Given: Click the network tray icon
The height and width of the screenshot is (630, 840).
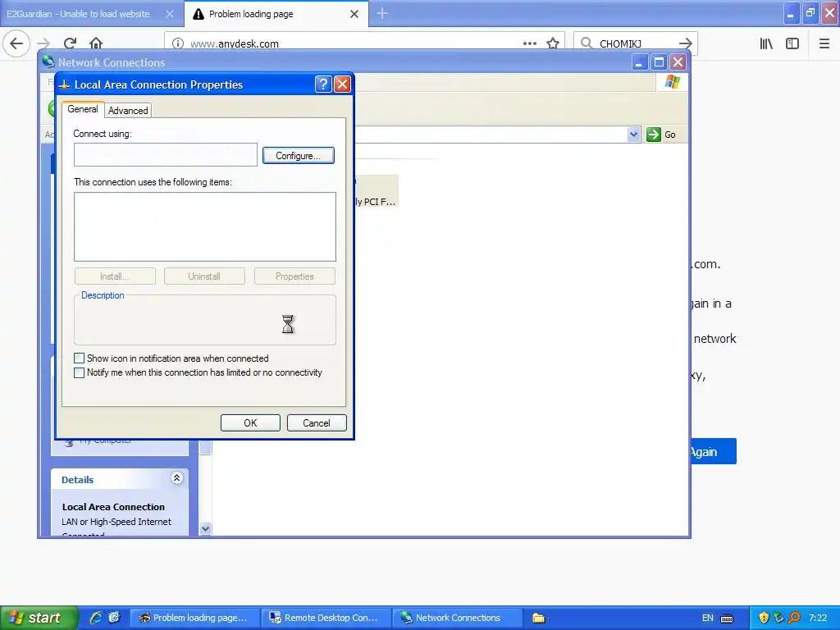Looking at the screenshot, I should coord(779,618).
